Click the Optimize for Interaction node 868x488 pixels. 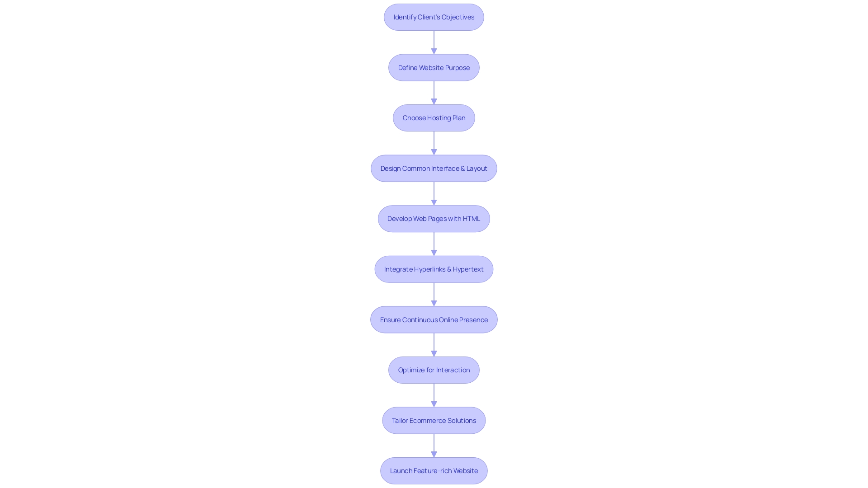[x=434, y=370]
